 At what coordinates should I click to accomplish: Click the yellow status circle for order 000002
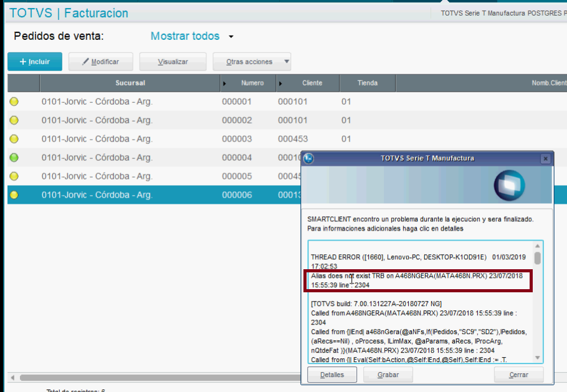click(x=14, y=120)
